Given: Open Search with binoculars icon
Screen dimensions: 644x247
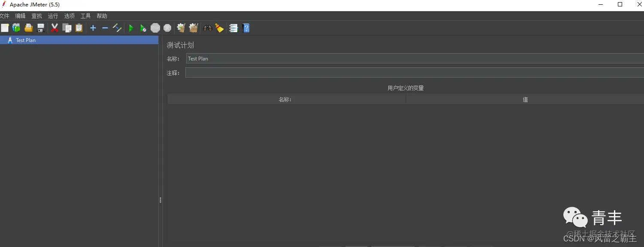Looking at the screenshot, I should [208, 28].
